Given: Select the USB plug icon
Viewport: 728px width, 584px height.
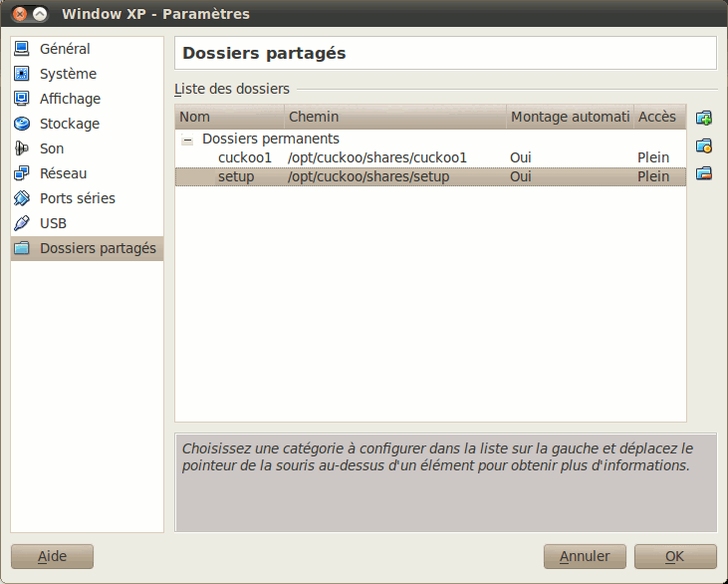Looking at the screenshot, I should coord(22,223).
